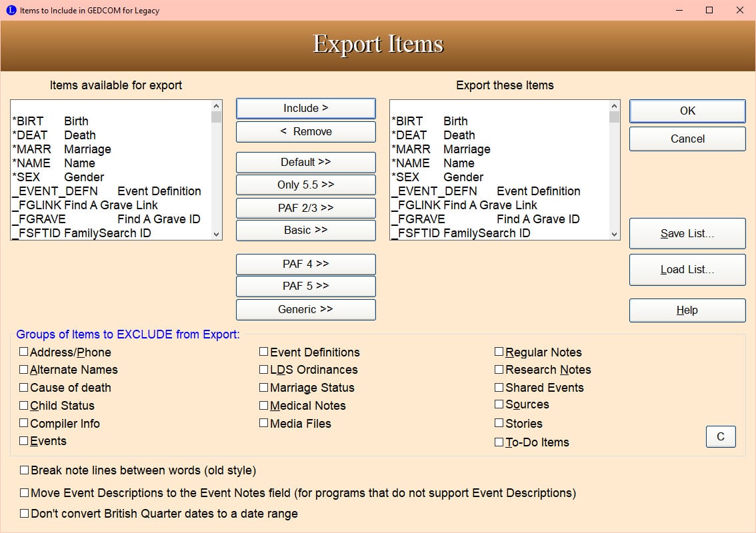Open the Save List... dialog
This screenshot has width=756, height=533.
687,234
